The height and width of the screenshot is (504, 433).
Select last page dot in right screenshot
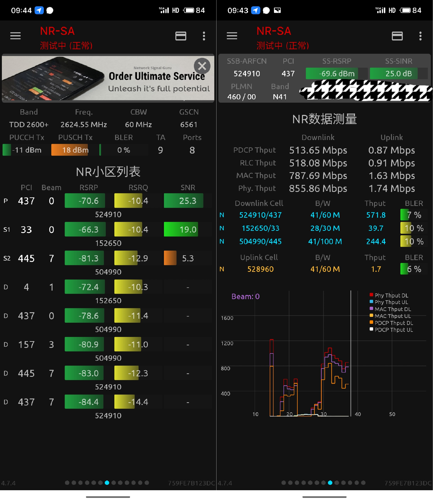363,483
